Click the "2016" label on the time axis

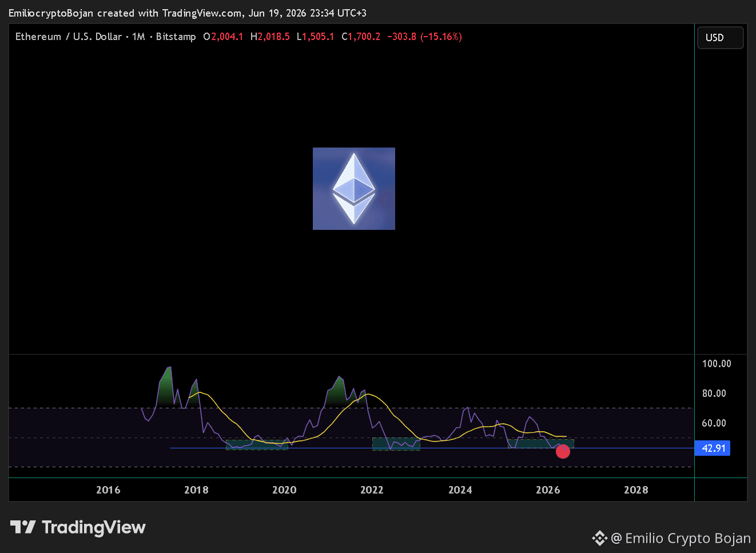108,490
